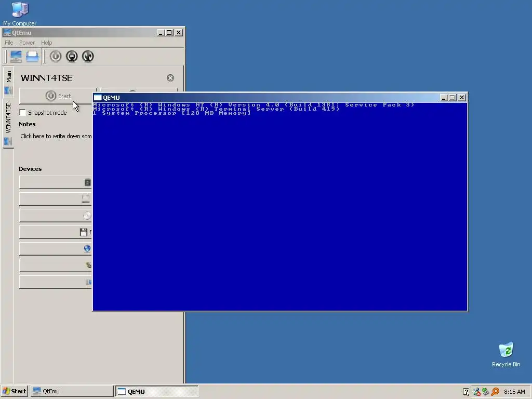Open the Help menu in QtEmu
This screenshot has height=399, width=532.
pyautogui.click(x=46, y=43)
